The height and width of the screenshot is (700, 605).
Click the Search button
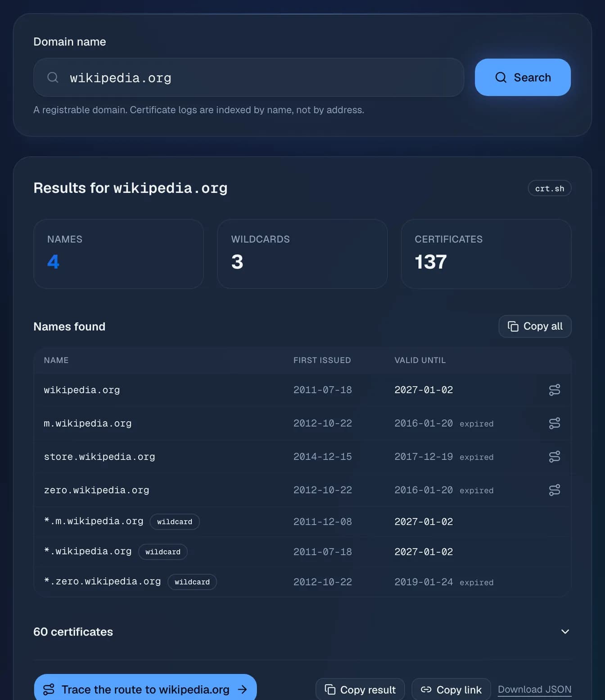pos(523,77)
